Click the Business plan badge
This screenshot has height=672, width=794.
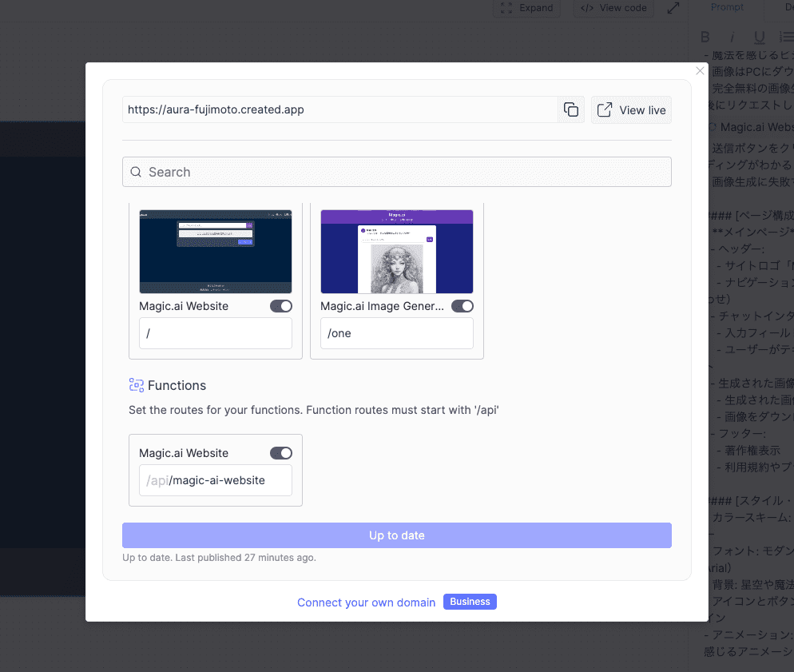click(x=470, y=602)
